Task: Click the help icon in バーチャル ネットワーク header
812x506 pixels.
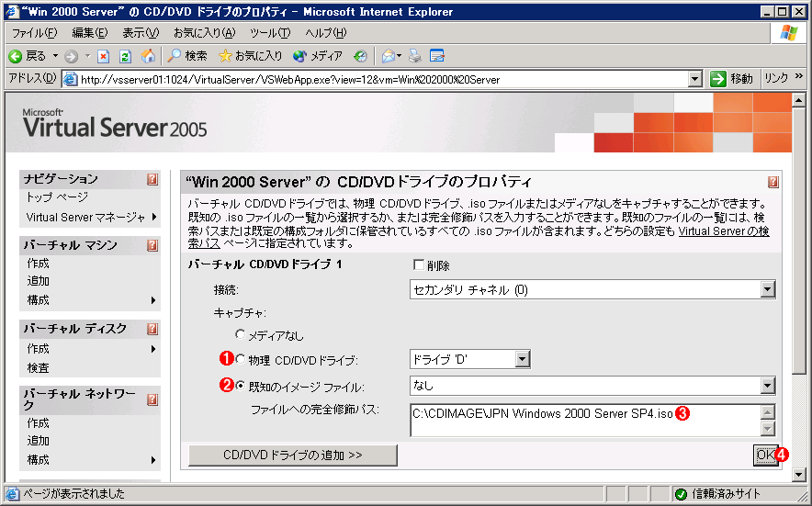Action: [152, 399]
